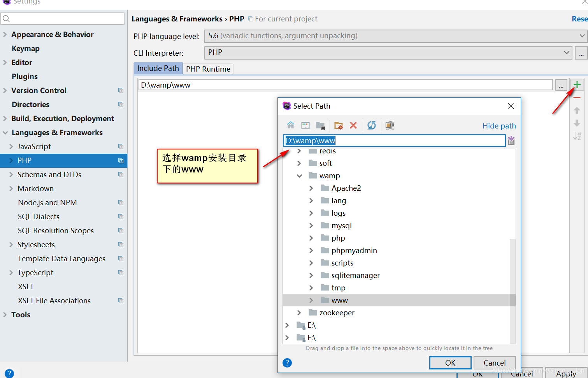The width and height of the screenshot is (588, 378).
Task: Click the help icon in Select Path dialog
Action: (287, 363)
